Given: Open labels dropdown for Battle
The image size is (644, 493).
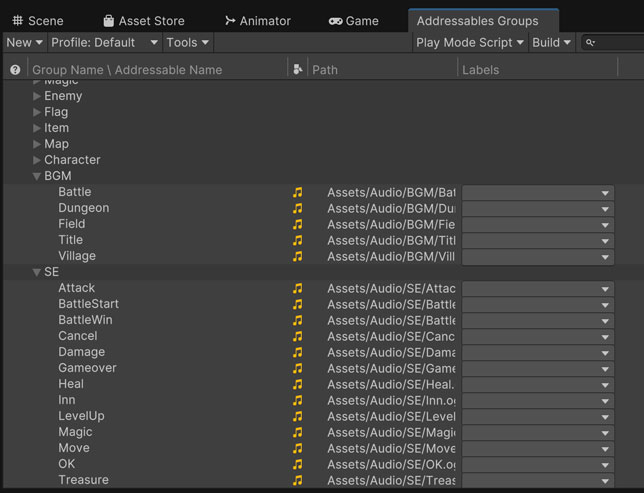Looking at the screenshot, I should 538,193.
